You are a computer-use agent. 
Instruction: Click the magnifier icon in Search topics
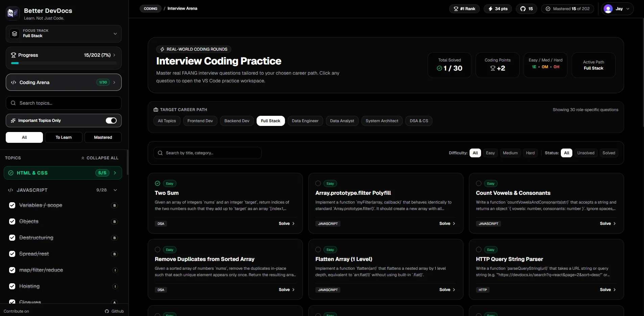pyautogui.click(x=13, y=103)
